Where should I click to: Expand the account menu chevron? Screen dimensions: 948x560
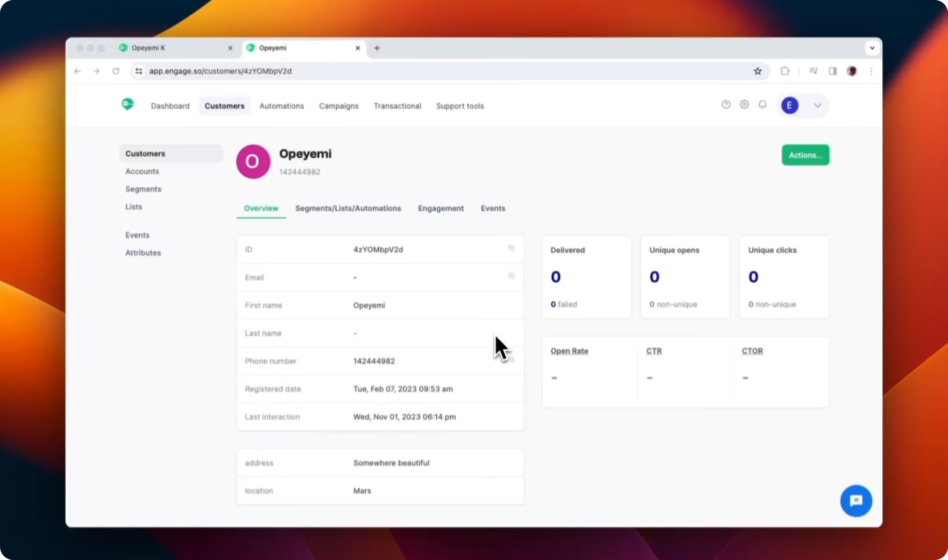tap(817, 105)
